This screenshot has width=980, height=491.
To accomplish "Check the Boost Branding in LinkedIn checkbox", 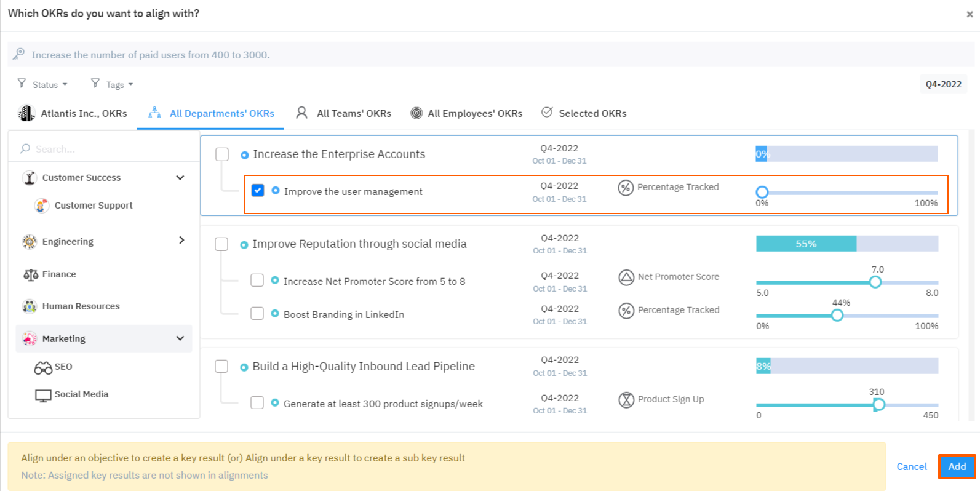I will coord(257,314).
